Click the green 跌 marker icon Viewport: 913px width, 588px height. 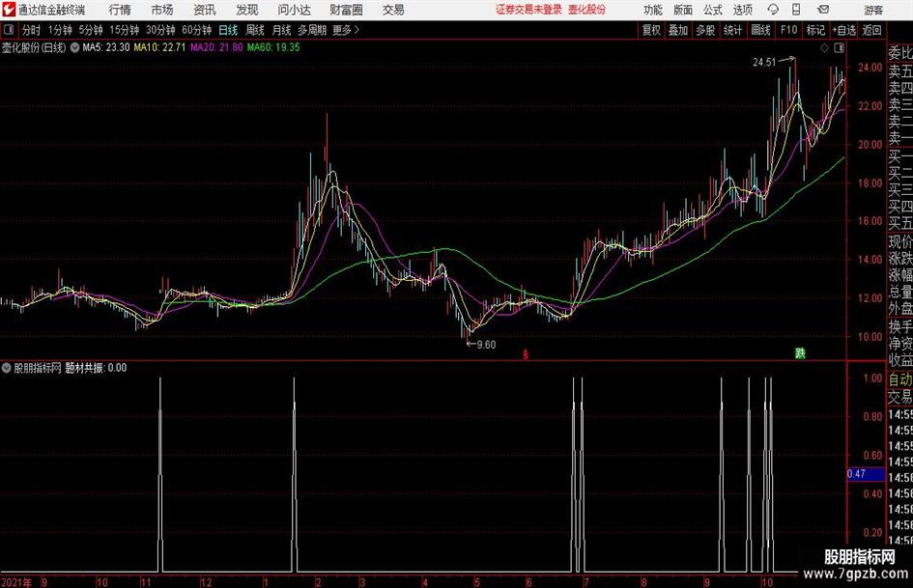click(801, 353)
